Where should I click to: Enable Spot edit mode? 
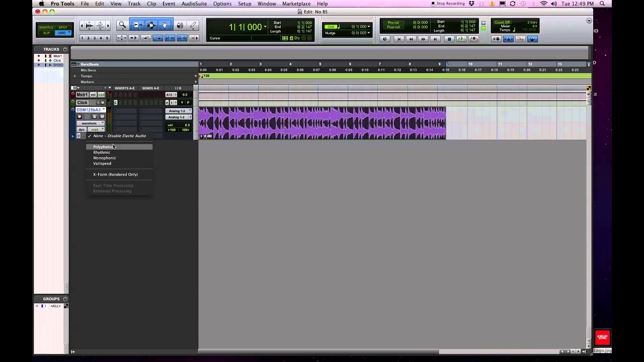tap(63, 27)
